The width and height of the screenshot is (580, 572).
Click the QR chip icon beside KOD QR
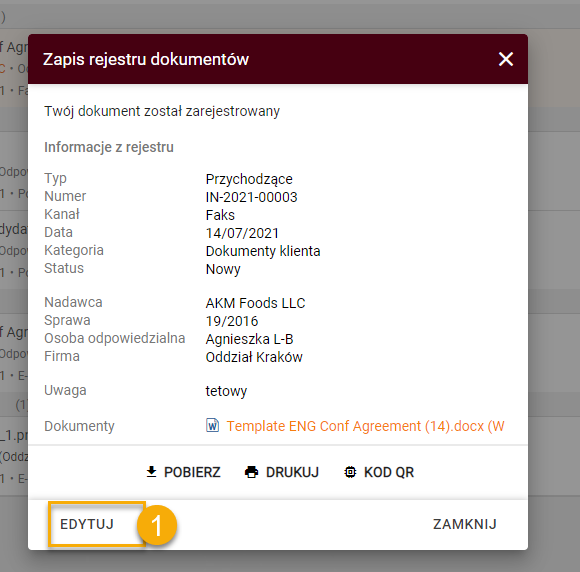(x=350, y=472)
